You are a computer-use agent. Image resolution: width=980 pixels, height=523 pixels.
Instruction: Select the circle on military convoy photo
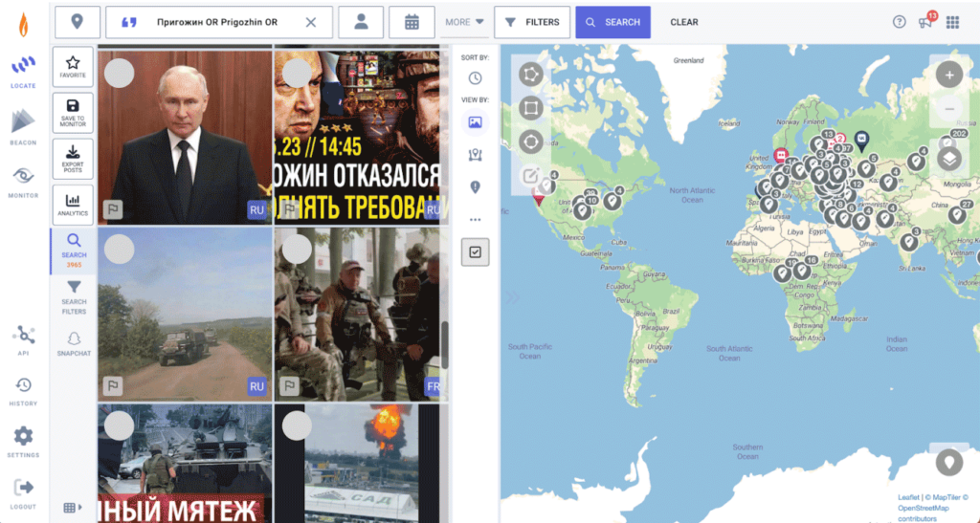coord(119,250)
